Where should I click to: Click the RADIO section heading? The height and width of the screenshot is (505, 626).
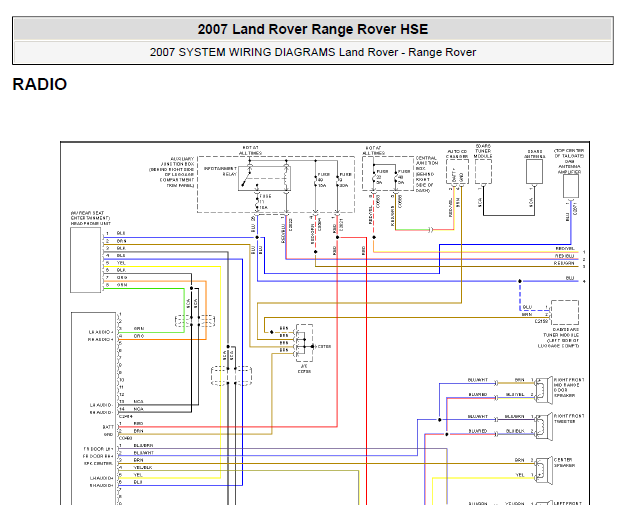[x=40, y=84]
